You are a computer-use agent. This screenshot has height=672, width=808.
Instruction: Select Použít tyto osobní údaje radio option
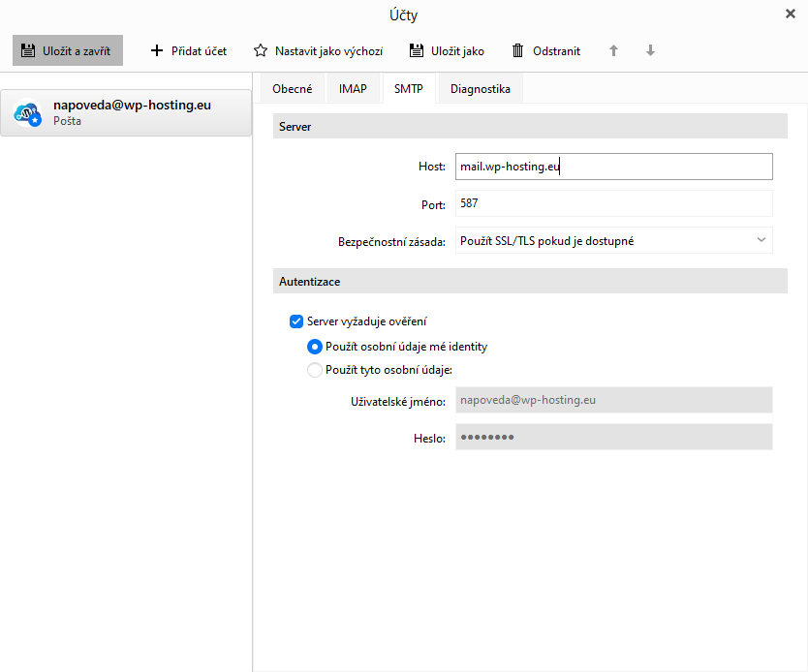[x=314, y=369]
